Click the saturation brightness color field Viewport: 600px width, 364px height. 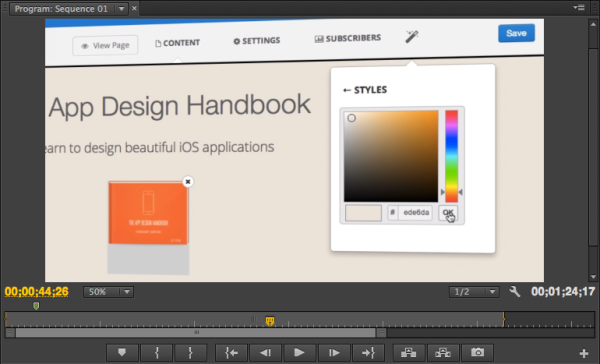(x=391, y=156)
